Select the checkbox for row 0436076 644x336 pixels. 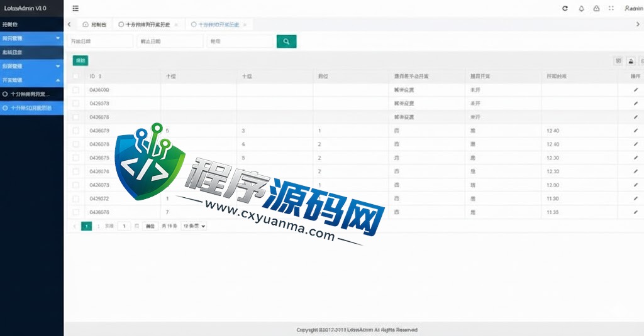[x=75, y=171]
